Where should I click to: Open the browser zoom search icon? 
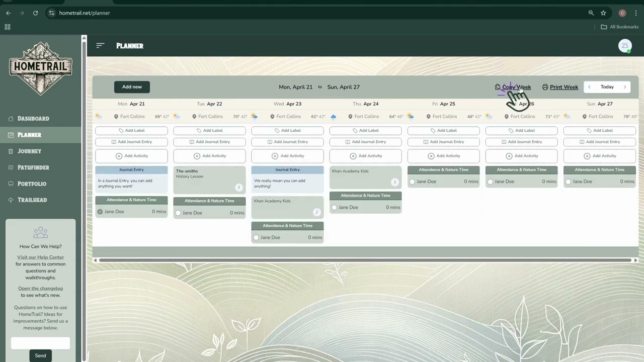click(x=591, y=13)
